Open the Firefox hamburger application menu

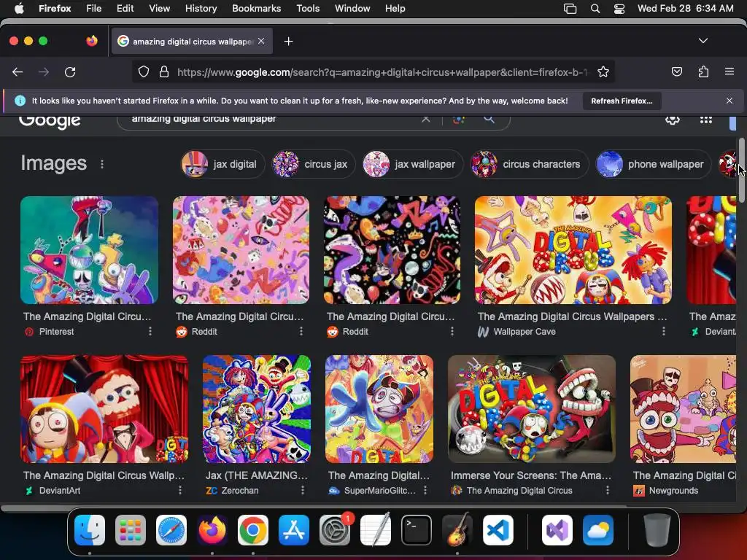pos(729,72)
